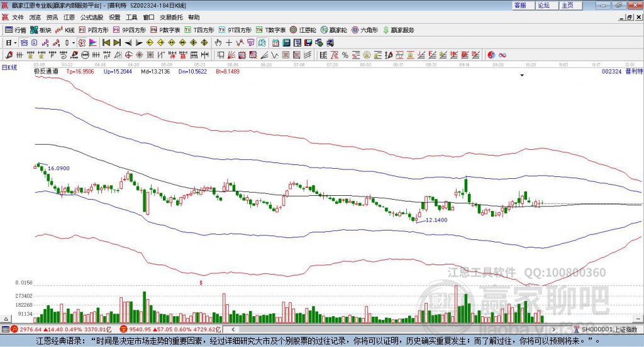Open the 文件 menu
Image resolution: width=644 pixels, height=347 pixels.
tap(18, 17)
